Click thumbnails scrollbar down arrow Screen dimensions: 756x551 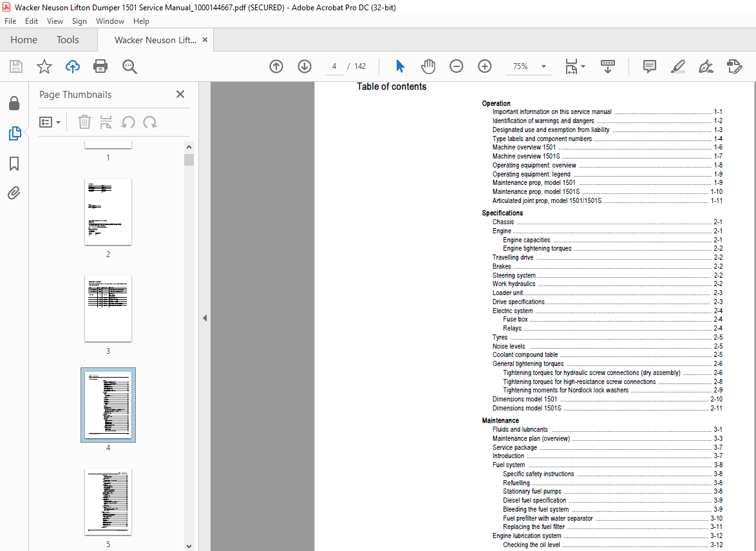pyautogui.click(x=189, y=546)
